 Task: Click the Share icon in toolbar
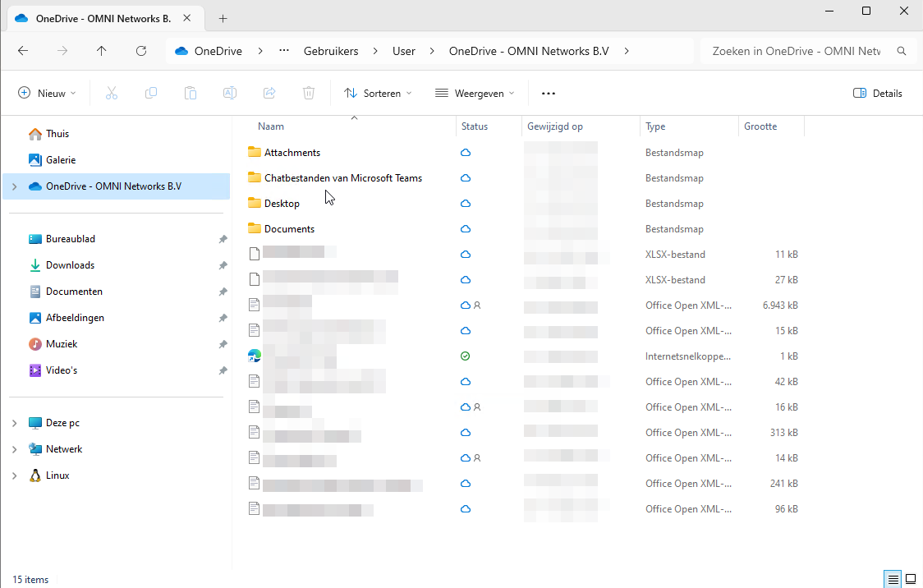click(269, 94)
